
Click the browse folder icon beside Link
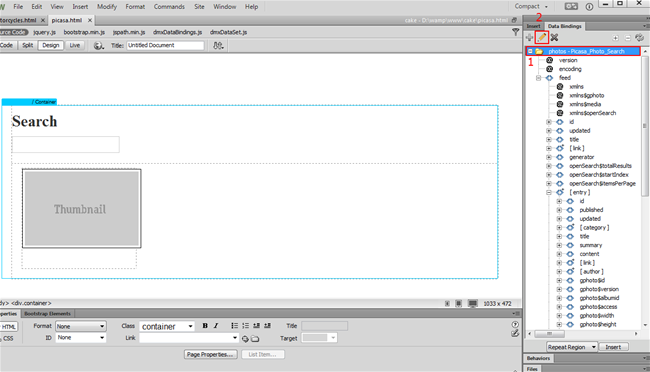click(x=255, y=339)
